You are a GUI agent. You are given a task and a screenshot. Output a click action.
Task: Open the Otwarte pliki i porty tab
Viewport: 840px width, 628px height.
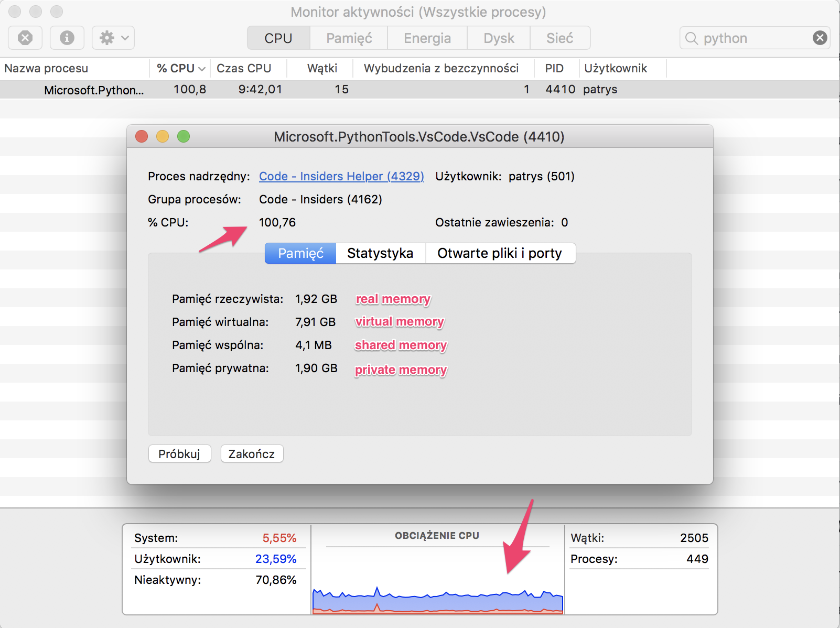500,253
